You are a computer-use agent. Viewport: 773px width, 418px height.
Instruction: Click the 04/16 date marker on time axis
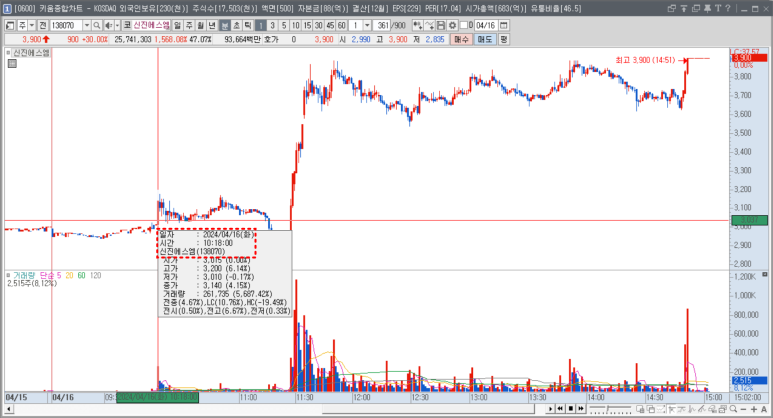(x=63, y=397)
